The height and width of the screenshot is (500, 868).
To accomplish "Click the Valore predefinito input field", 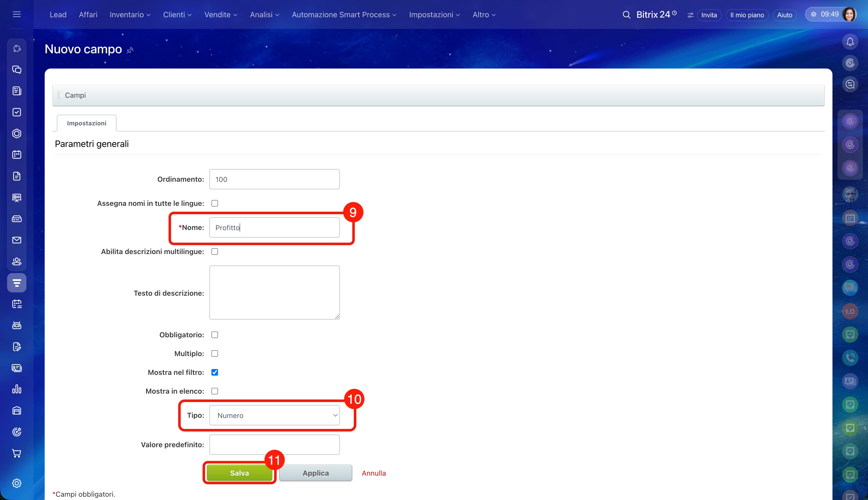I will pos(274,445).
